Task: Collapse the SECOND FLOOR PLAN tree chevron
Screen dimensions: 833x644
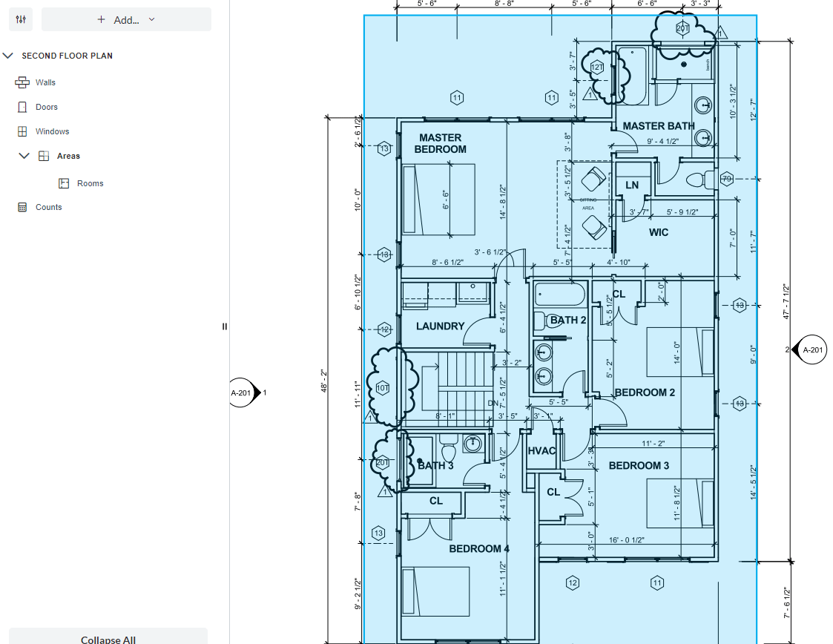Action: (9, 56)
